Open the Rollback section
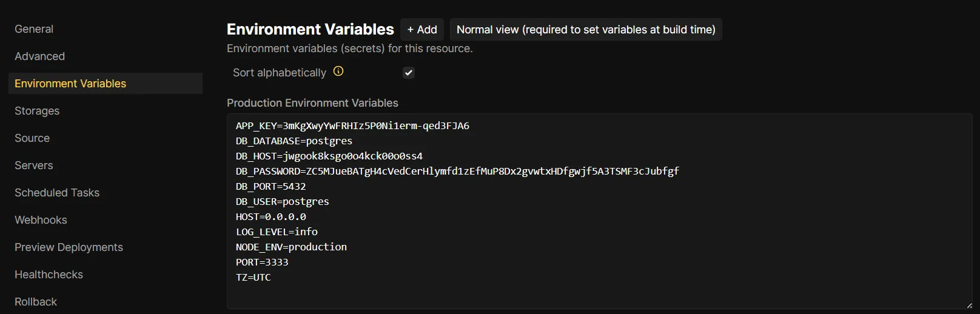The width and height of the screenshot is (980, 314). pos(36,302)
